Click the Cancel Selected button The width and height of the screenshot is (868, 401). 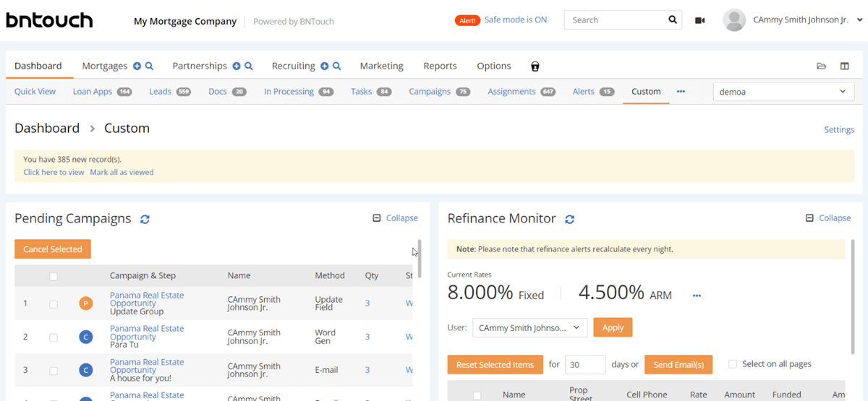point(53,249)
